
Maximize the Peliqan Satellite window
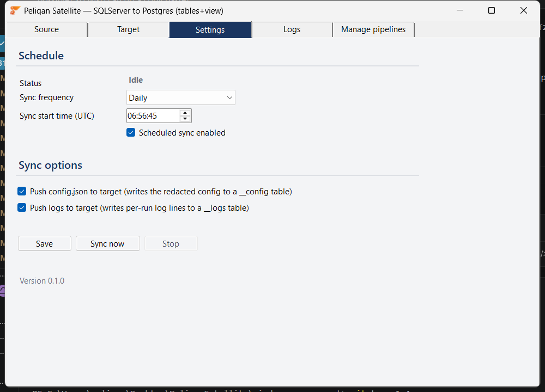point(492,10)
